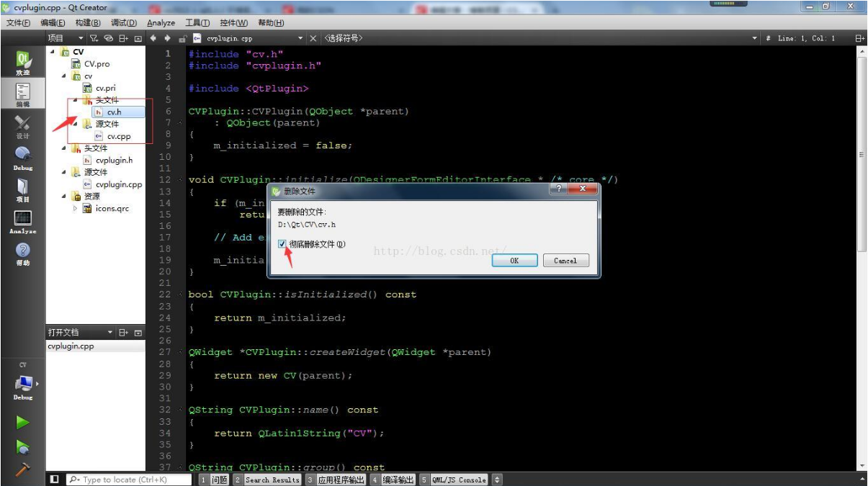The height and width of the screenshot is (486, 868).
Task: Open the 编辑(E) menu in menu bar
Action: pos(53,23)
